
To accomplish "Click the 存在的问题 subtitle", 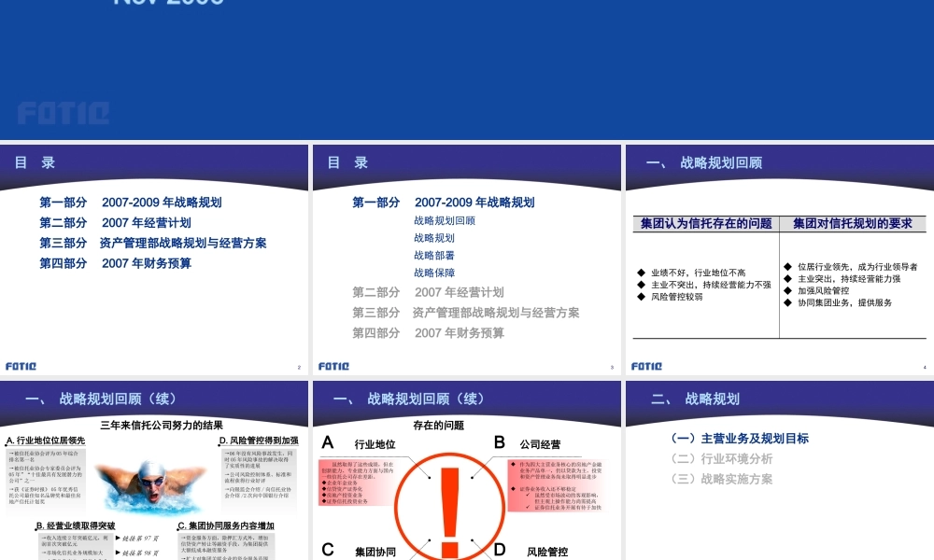I will point(438,425).
